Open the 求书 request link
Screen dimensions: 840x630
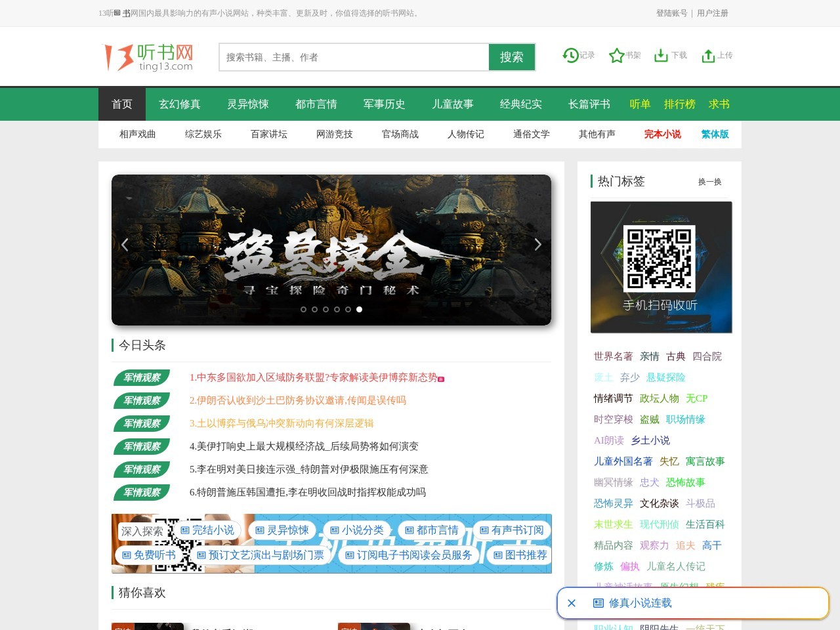[x=719, y=104]
